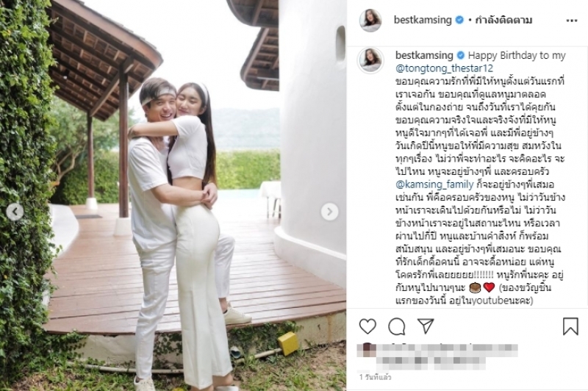Click the กำลังติดตาม following button
588x391 pixels.
click(x=503, y=20)
